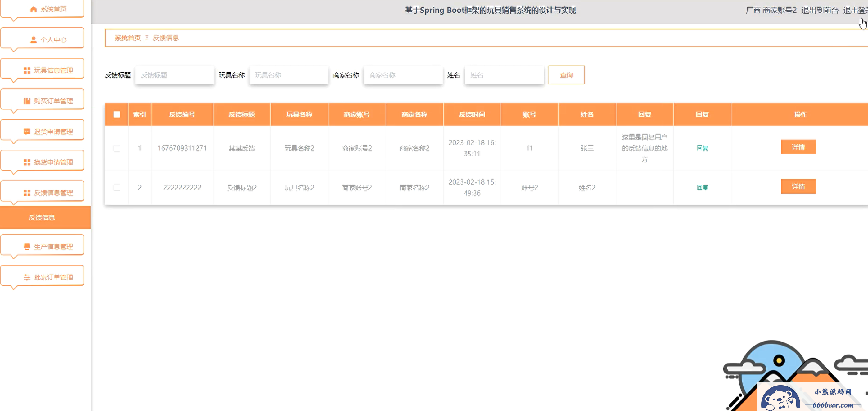Click 厂商 商家账号2 user label
868x411 pixels.
click(771, 11)
